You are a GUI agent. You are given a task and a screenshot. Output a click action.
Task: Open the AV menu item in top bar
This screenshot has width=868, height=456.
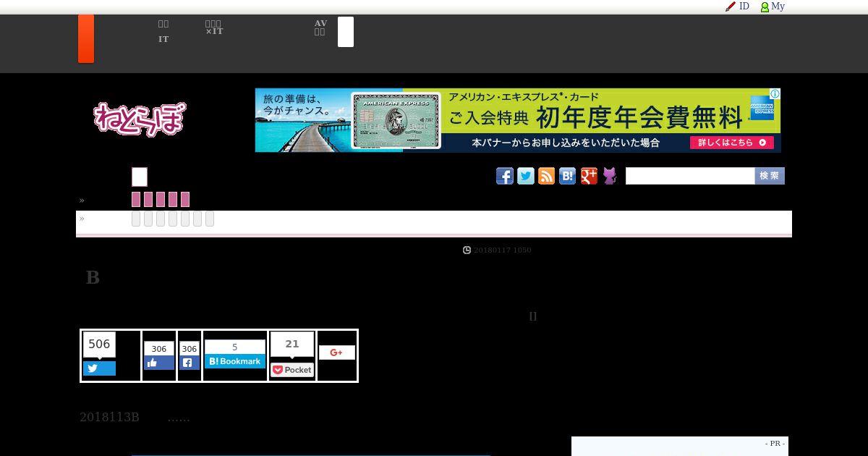320,28
